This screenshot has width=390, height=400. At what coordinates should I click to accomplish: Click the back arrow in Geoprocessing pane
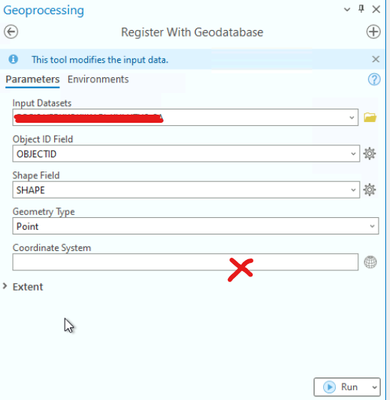pos(11,32)
